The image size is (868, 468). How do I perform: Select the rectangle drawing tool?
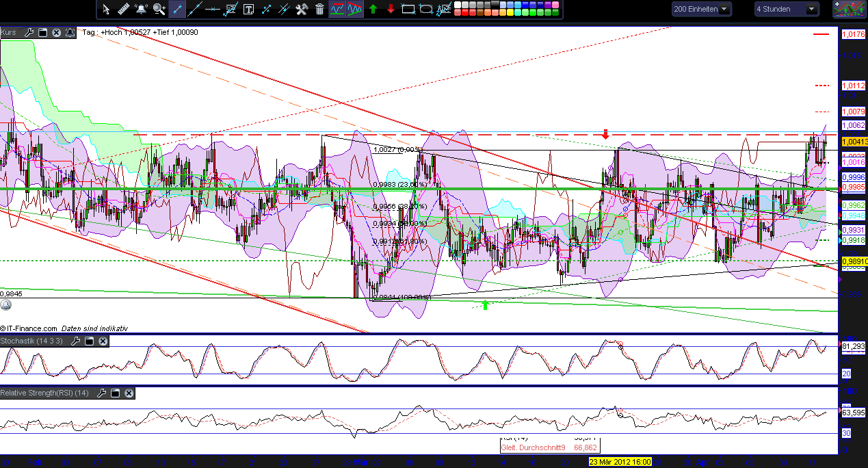click(x=408, y=9)
